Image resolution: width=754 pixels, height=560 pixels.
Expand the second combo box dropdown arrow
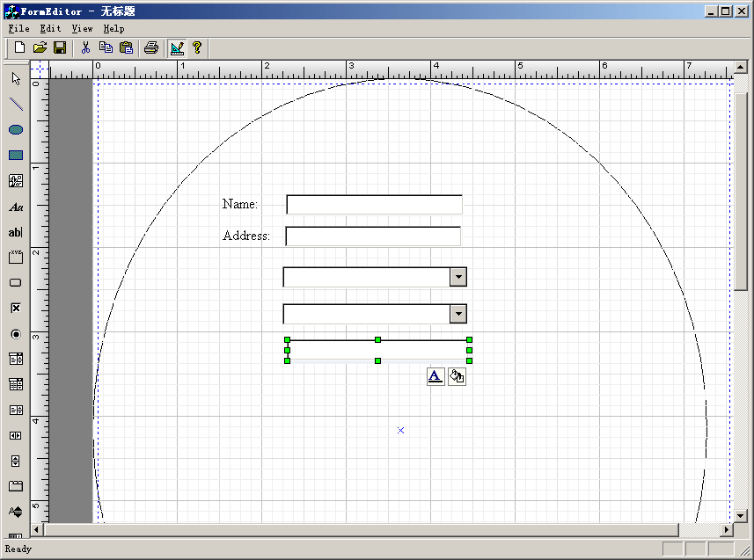click(458, 314)
